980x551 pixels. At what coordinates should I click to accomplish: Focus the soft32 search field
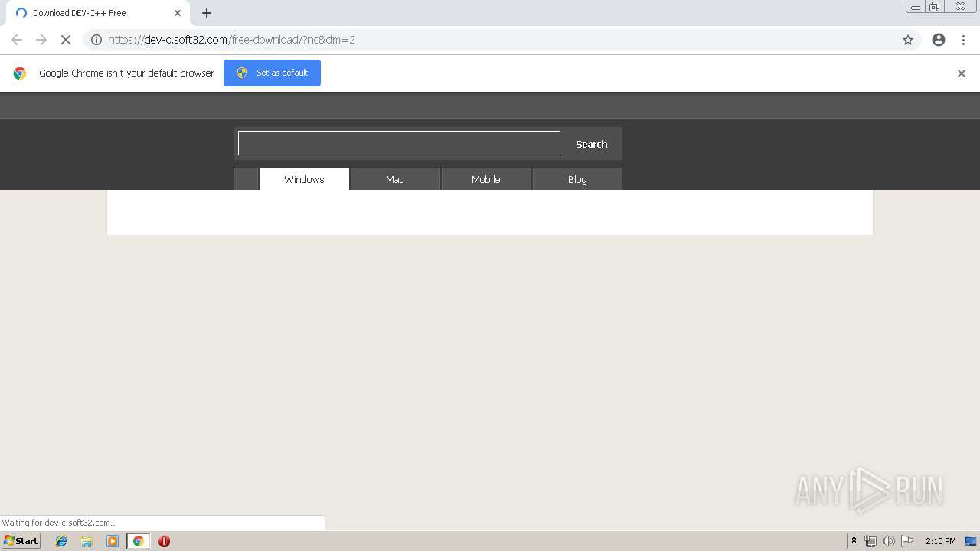point(399,143)
